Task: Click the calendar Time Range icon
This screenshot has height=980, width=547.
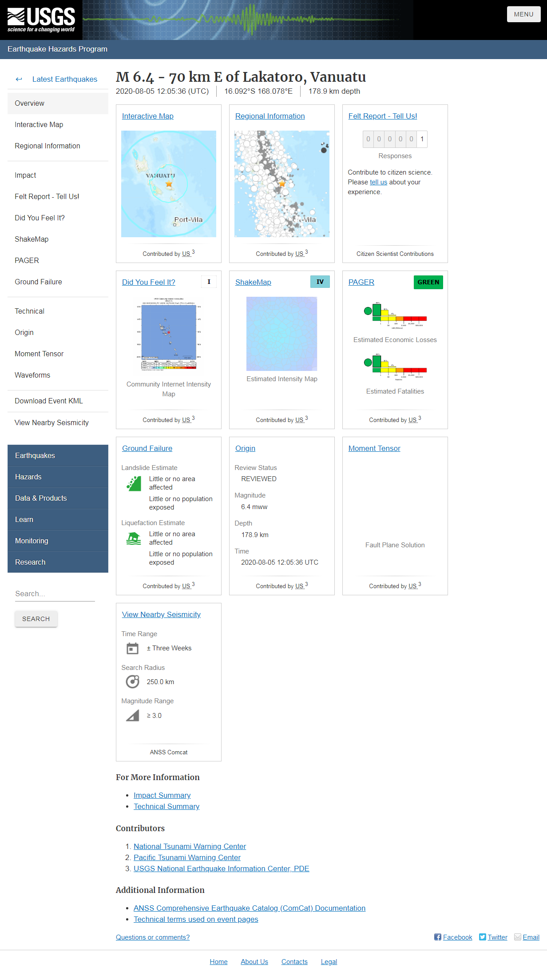Action: coord(132,649)
